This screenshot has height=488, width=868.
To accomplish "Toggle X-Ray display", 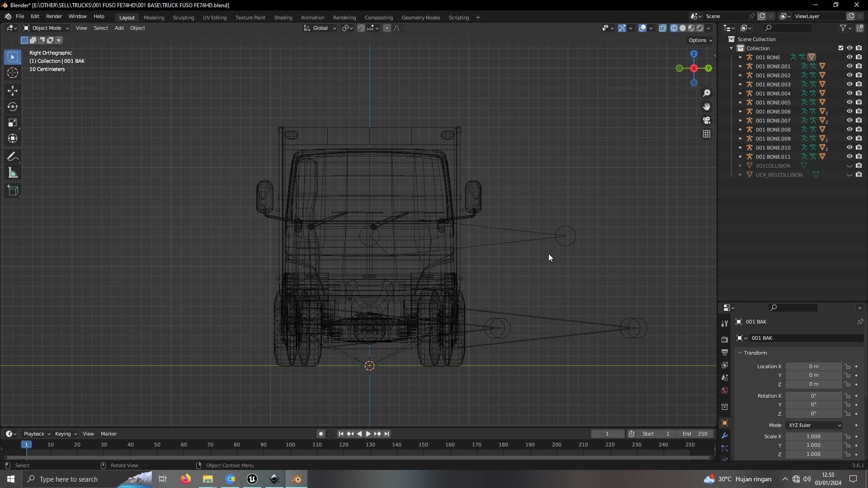I will [x=663, y=28].
